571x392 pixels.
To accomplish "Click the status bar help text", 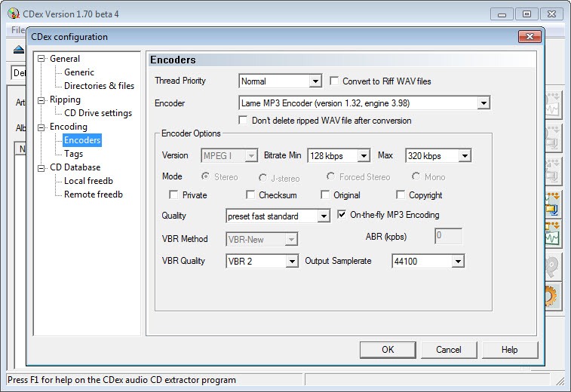I will [121, 380].
